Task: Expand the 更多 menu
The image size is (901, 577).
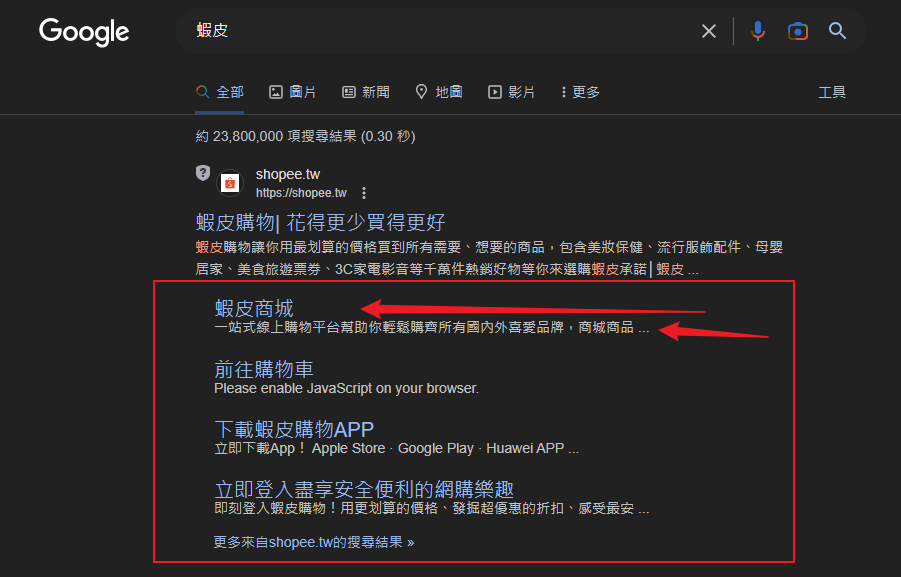Action: (x=580, y=92)
